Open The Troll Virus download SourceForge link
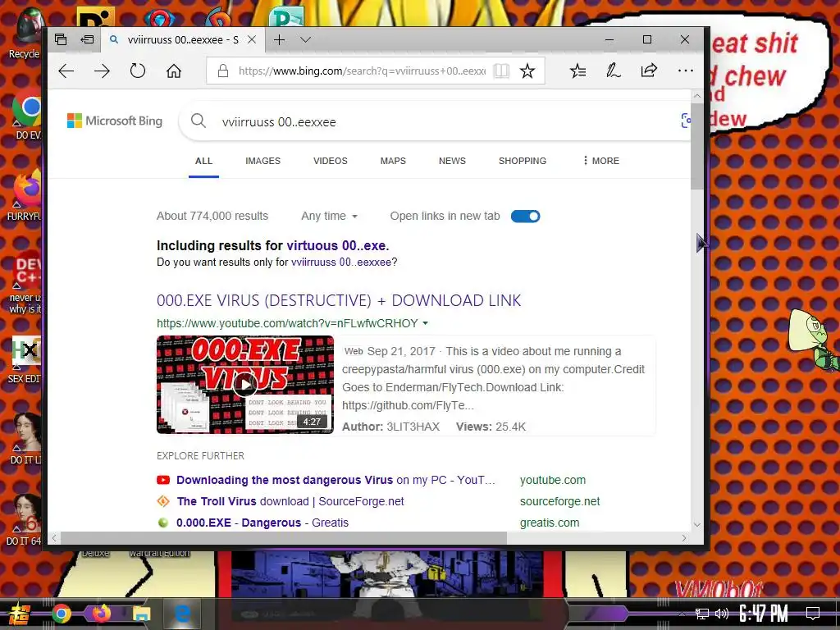Screen dimensions: 840x630 point(290,501)
